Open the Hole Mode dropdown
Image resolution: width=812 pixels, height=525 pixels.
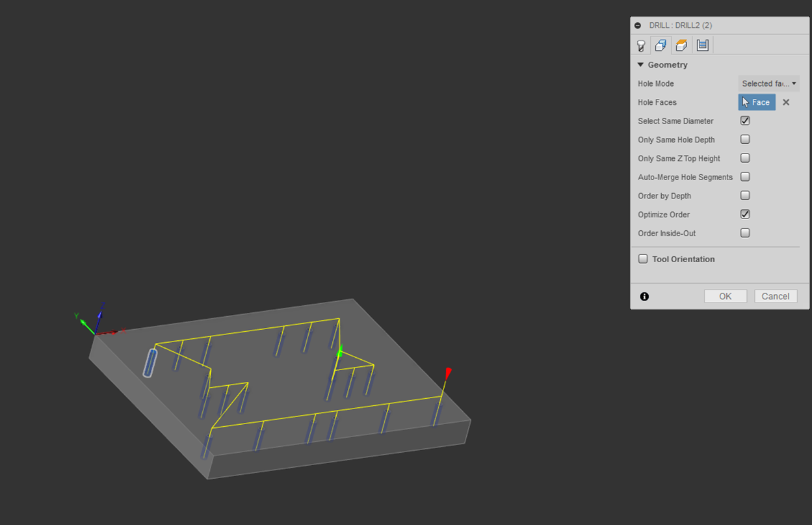[768, 83]
